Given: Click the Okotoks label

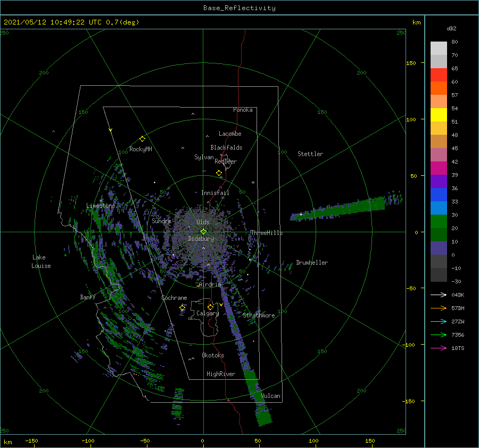Looking at the screenshot, I should point(213,355).
